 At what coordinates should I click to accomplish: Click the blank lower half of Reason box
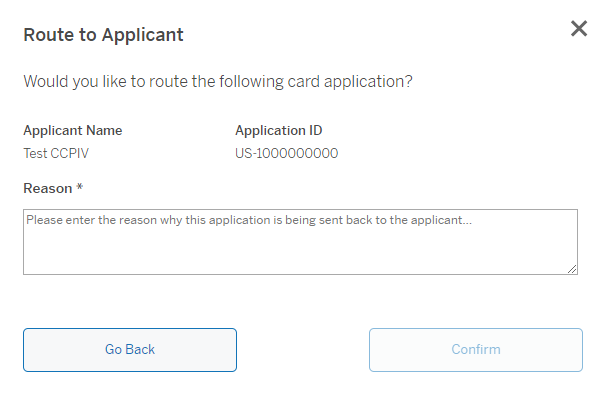[x=300, y=254]
